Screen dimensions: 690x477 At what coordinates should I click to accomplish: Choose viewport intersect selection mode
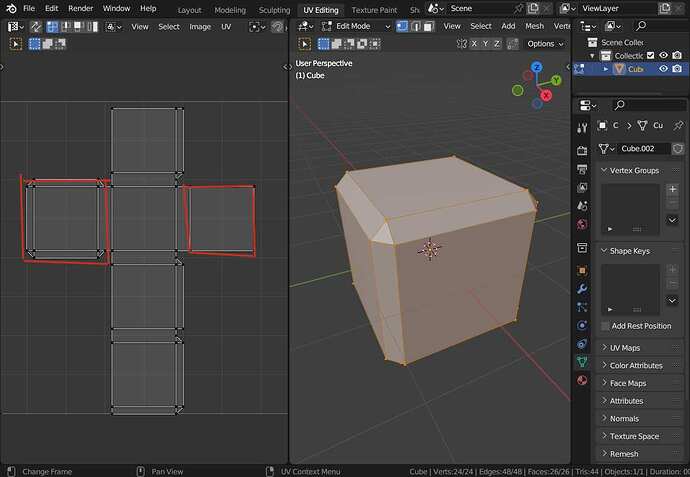pos(375,44)
